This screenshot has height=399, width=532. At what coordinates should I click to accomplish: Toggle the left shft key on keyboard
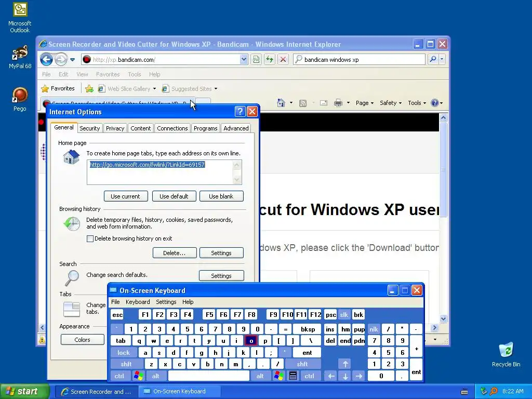click(126, 364)
